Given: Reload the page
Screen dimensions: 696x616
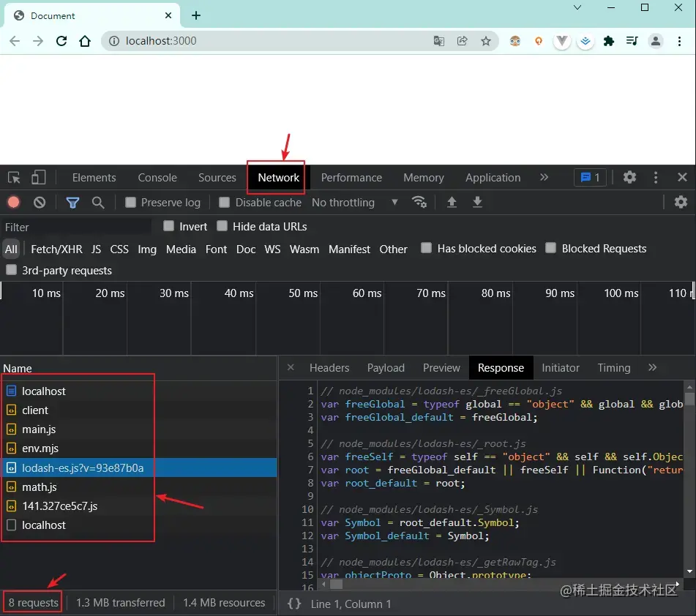Looking at the screenshot, I should click(61, 41).
